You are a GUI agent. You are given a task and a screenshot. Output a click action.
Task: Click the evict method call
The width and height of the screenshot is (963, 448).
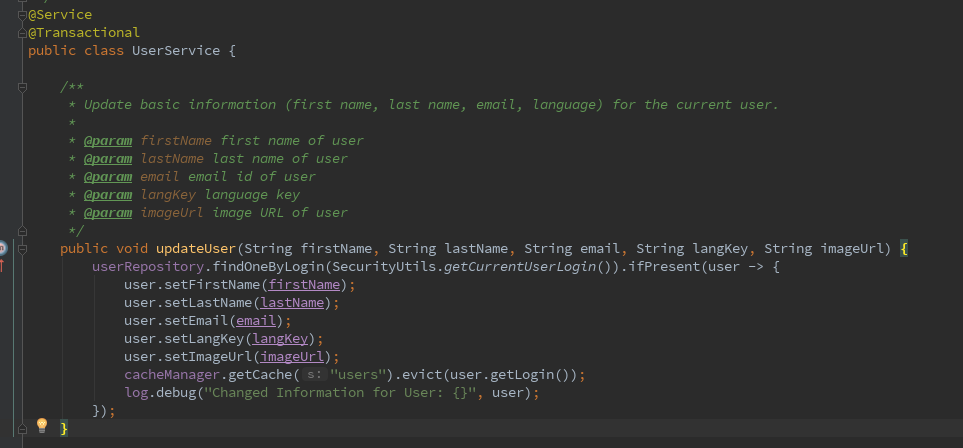tap(420, 375)
